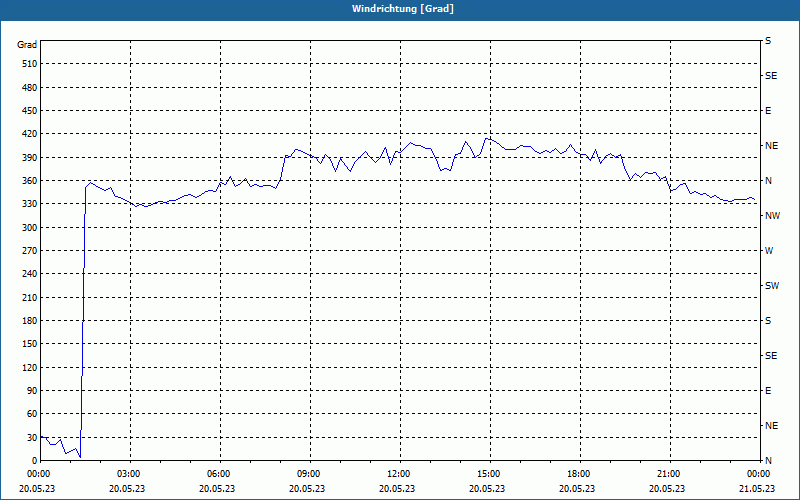Select the 300 value on the y-axis
The width and height of the screenshot is (800, 500).
pos(30,227)
